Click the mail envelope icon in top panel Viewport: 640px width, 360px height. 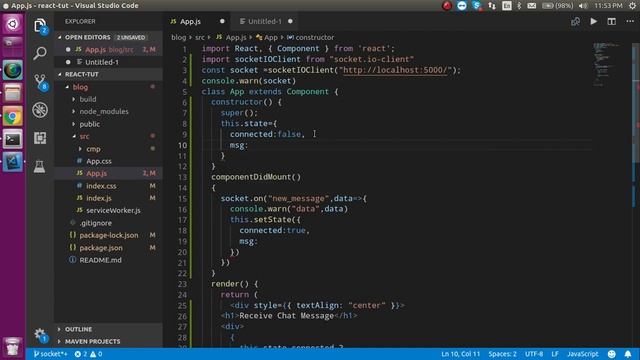(x=531, y=5)
